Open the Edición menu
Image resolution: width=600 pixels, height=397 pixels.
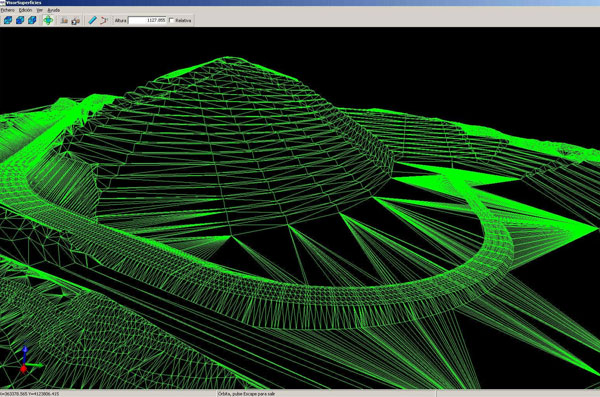[25, 10]
